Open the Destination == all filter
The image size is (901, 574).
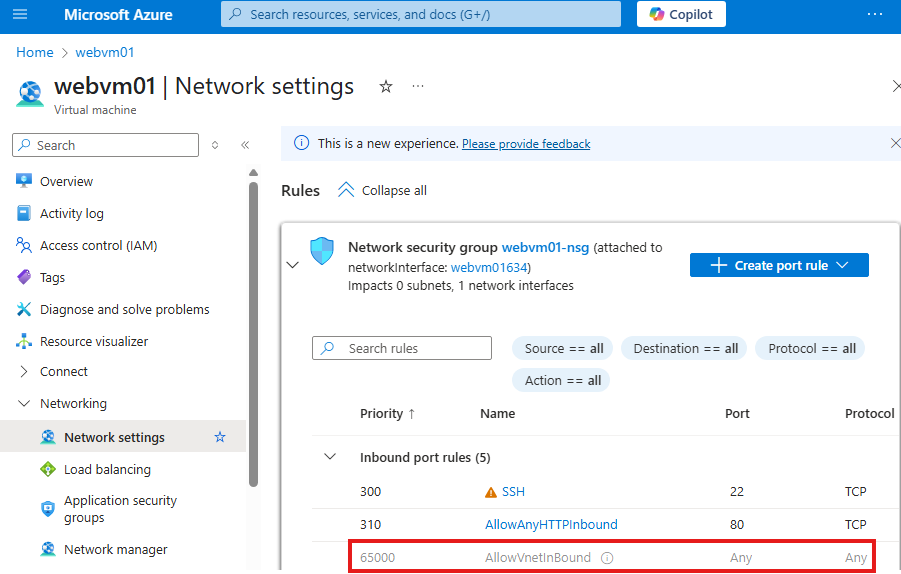(684, 348)
